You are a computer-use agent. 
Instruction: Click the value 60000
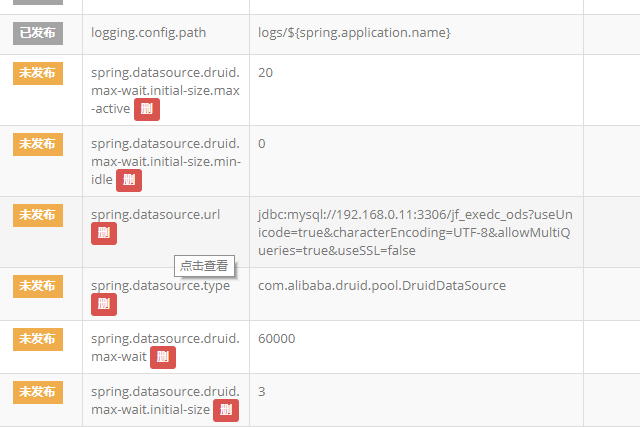[x=276, y=339]
